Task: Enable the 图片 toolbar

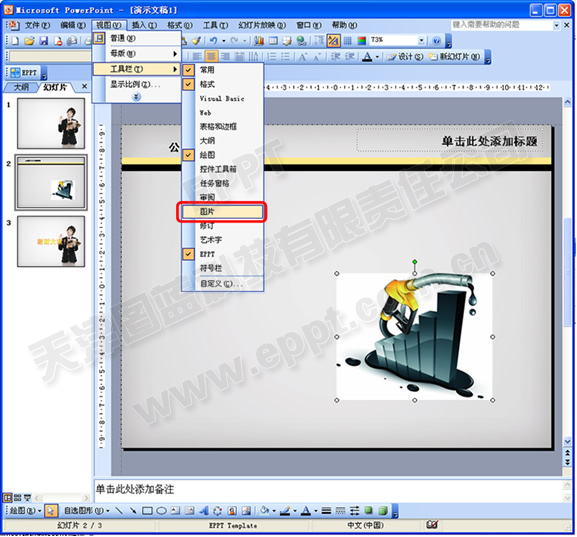Action: 223,212
